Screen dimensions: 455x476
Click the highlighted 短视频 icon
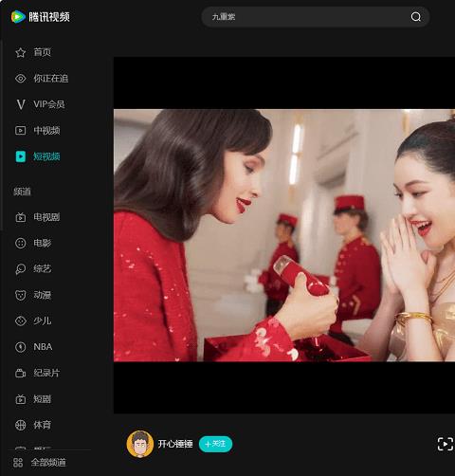pos(21,156)
